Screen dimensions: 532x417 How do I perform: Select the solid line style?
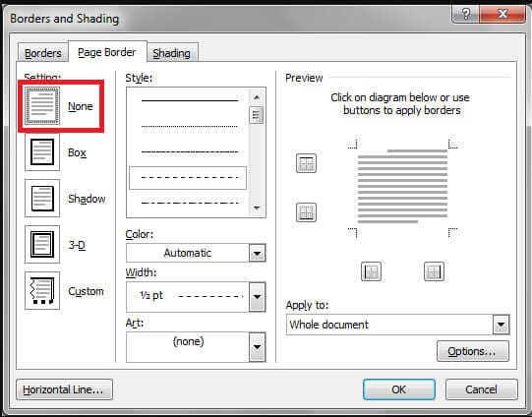(188, 100)
